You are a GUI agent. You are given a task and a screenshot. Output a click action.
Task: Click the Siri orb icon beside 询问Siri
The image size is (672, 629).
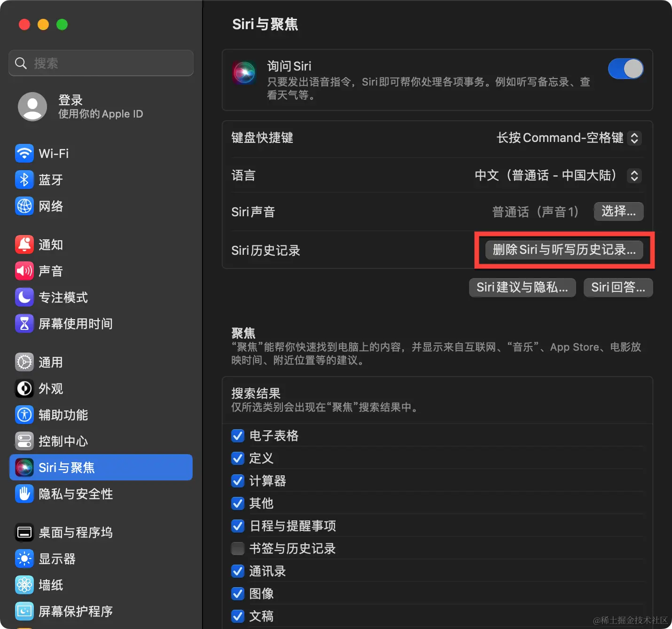(x=244, y=73)
